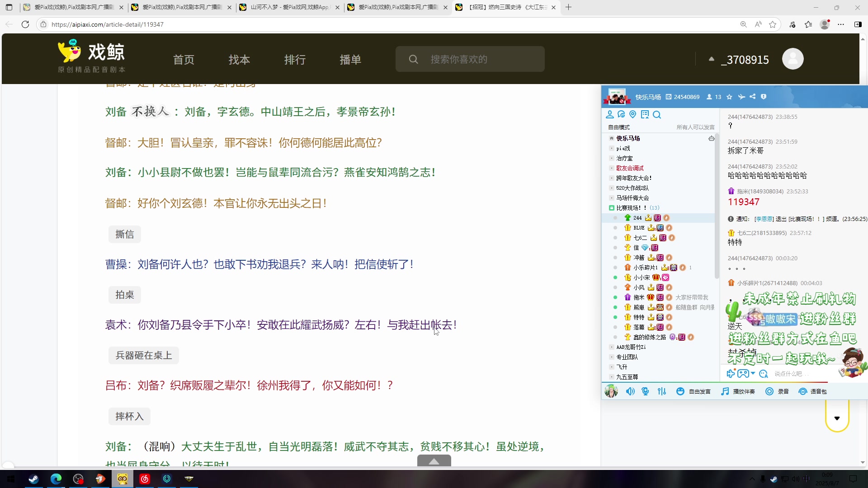Image resolution: width=868 pixels, height=488 pixels.
Task: Select the 520大作战2队 sub-channel
Action: pyautogui.click(x=632, y=188)
